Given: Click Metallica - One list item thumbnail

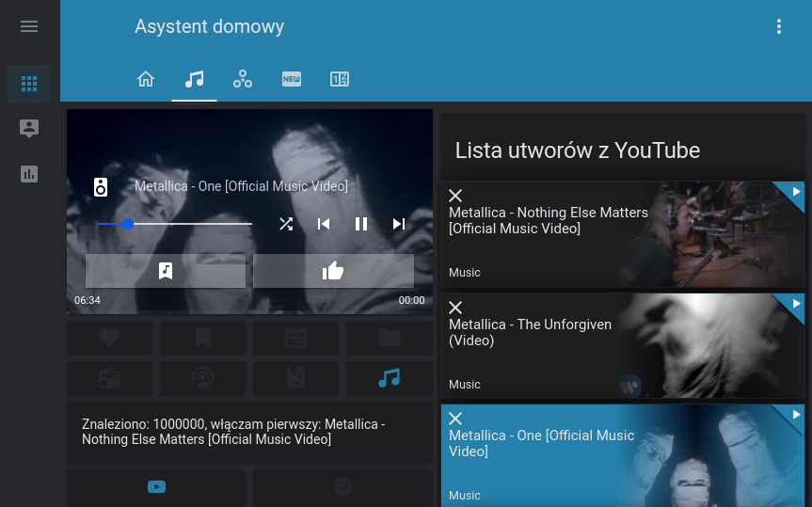Looking at the screenshot, I should point(709,455).
